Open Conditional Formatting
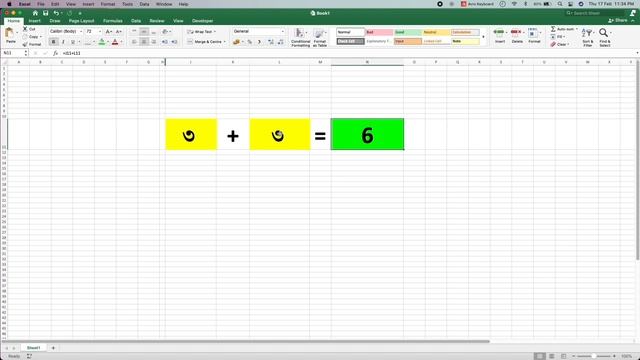Image resolution: width=640 pixels, height=360 pixels. coord(300,37)
